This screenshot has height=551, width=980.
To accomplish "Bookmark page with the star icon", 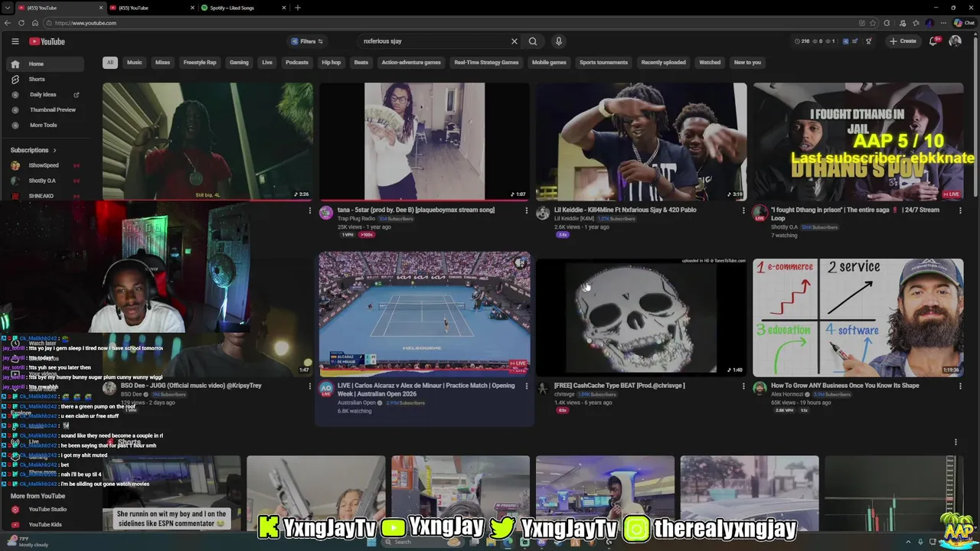I will (x=874, y=23).
